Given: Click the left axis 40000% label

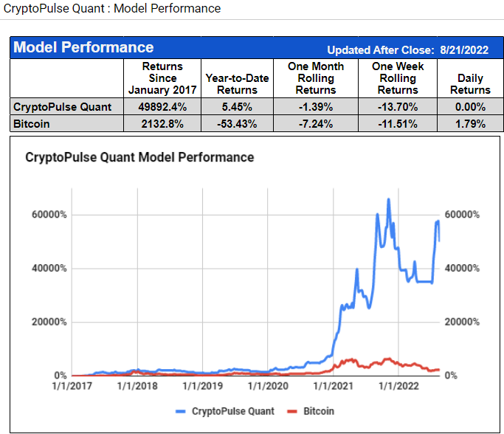Looking at the screenshot, I should pos(49,268).
